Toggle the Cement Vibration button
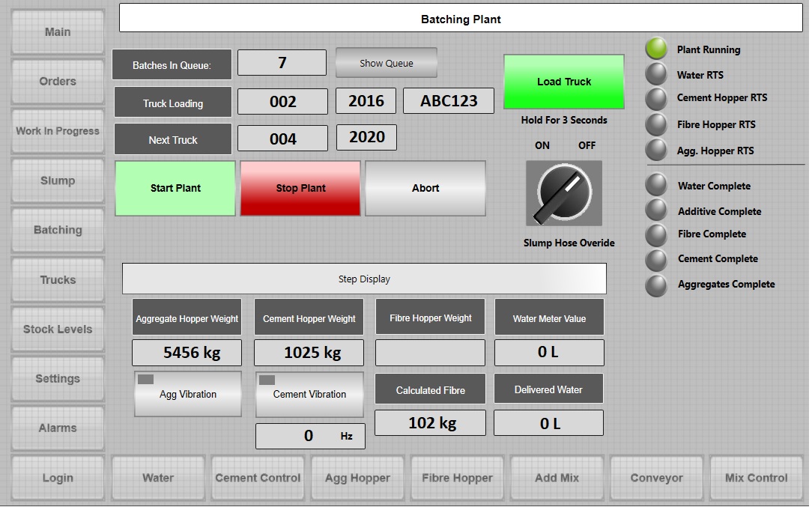This screenshot has width=812, height=507. pos(309,394)
